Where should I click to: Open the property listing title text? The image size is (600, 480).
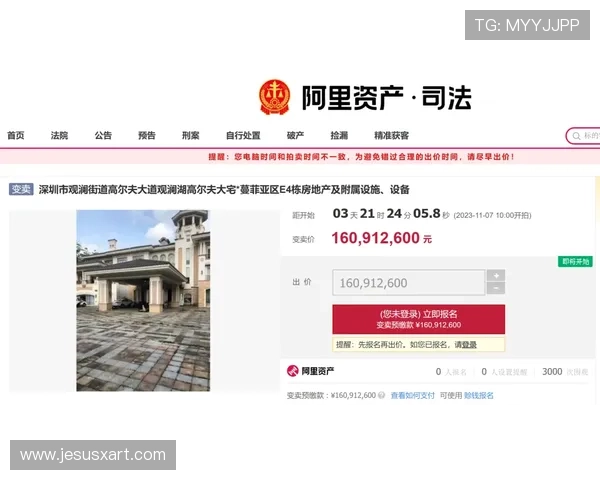(224, 189)
